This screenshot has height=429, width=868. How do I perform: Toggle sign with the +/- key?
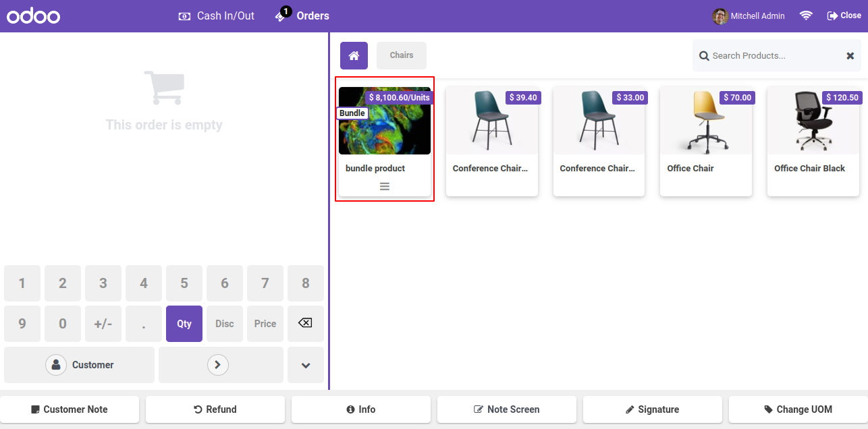103,324
